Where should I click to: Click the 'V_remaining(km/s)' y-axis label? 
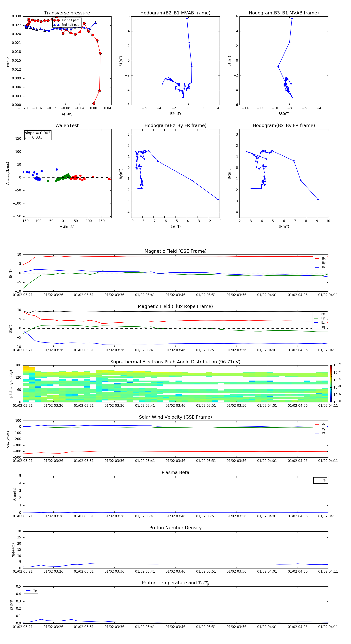click(8, 173)
